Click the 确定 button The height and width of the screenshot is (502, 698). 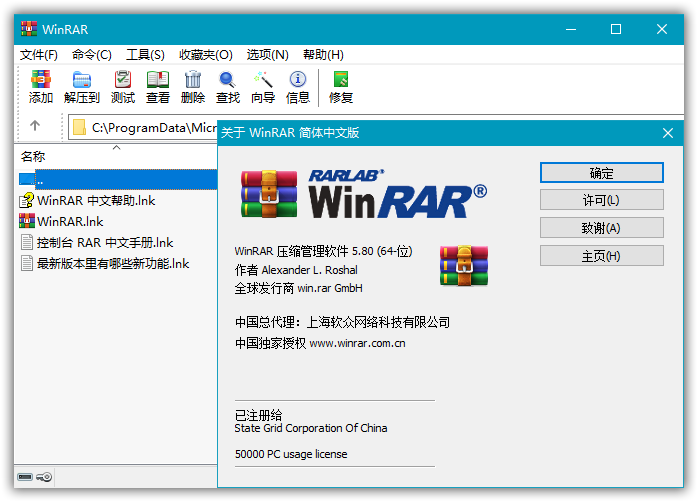pos(602,173)
